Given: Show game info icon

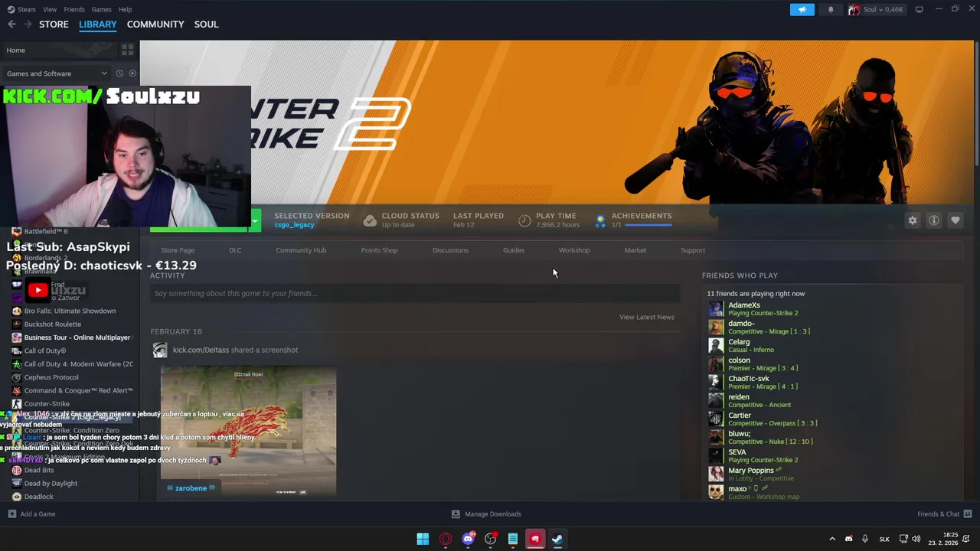Looking at the screenshot, I should click(934, 220).
